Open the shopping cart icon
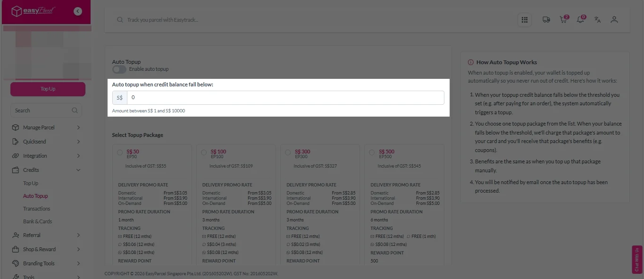This screenshot has width=644, height=279. click(x=563, y=20)
